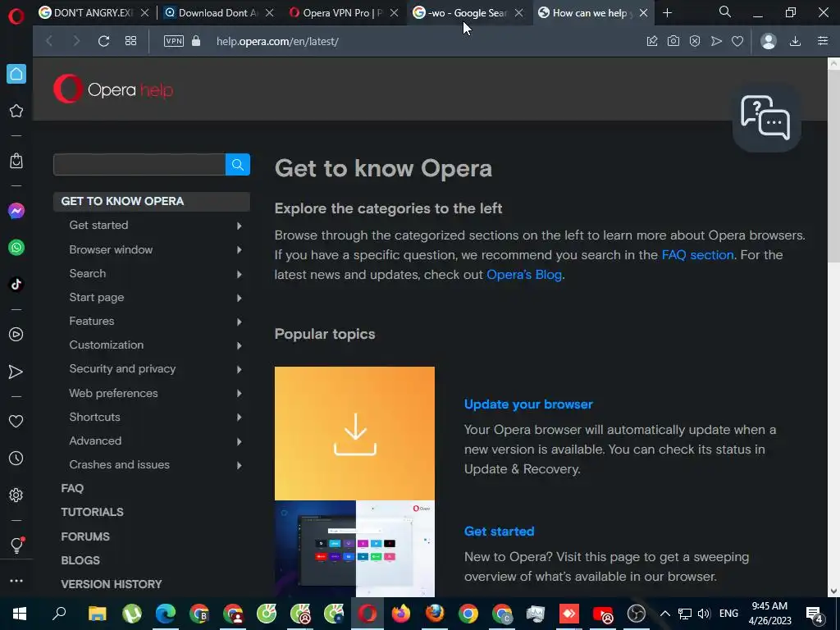
Task: Expand the Crashes and issues arrow
Action: pos(239,466)
